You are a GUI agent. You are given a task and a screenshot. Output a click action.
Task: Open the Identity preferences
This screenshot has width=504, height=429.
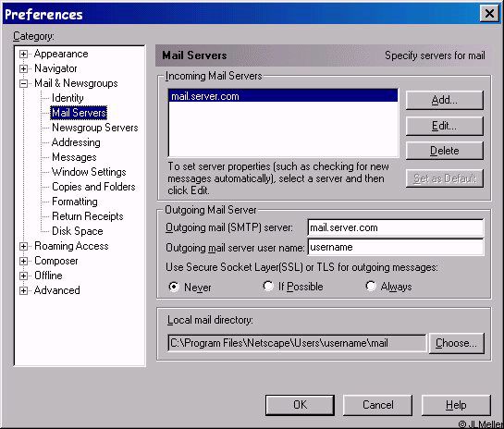coord(68,98)
